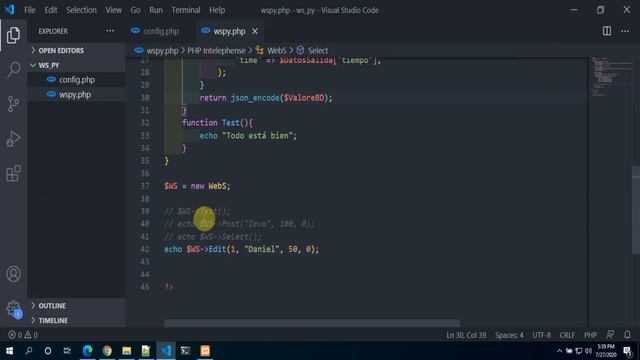The width and height of the screenshot is (640, 360).
Task: Open the terminal app on the taskbar
Action: [185, 351]
